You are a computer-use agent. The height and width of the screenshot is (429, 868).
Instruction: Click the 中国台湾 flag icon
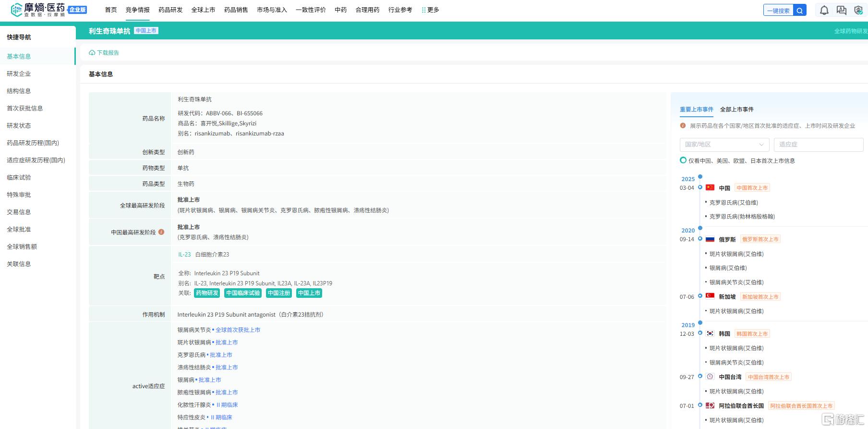click(710, 377)
